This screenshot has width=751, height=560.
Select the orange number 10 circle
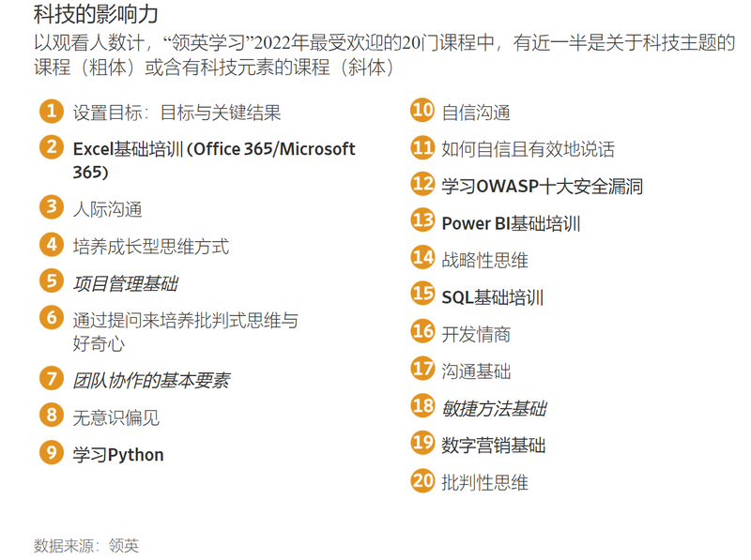422,110
